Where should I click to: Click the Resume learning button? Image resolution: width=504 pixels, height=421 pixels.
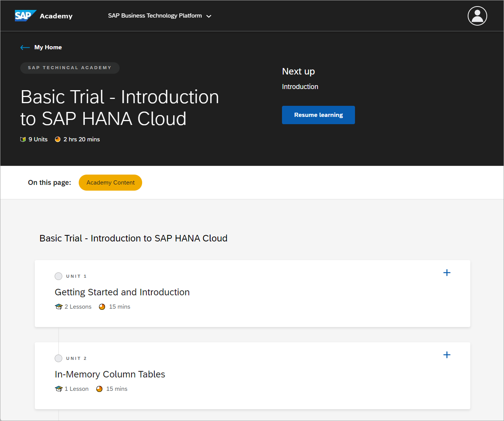[318, 115]
